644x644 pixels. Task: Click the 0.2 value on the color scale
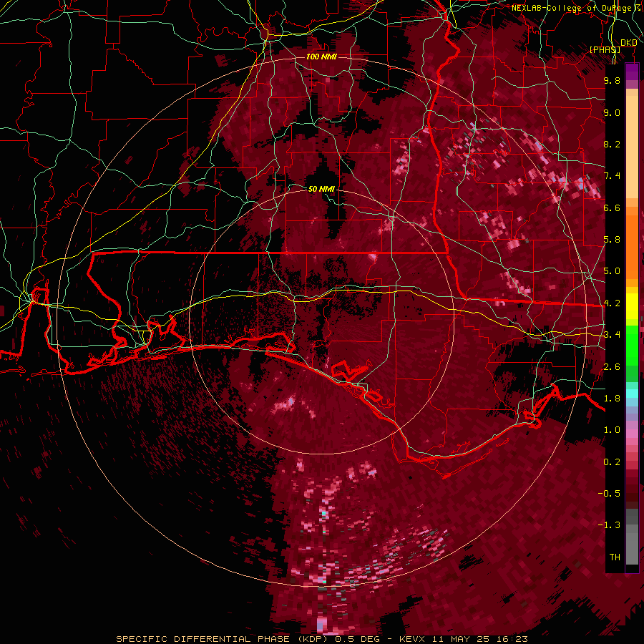612,462
